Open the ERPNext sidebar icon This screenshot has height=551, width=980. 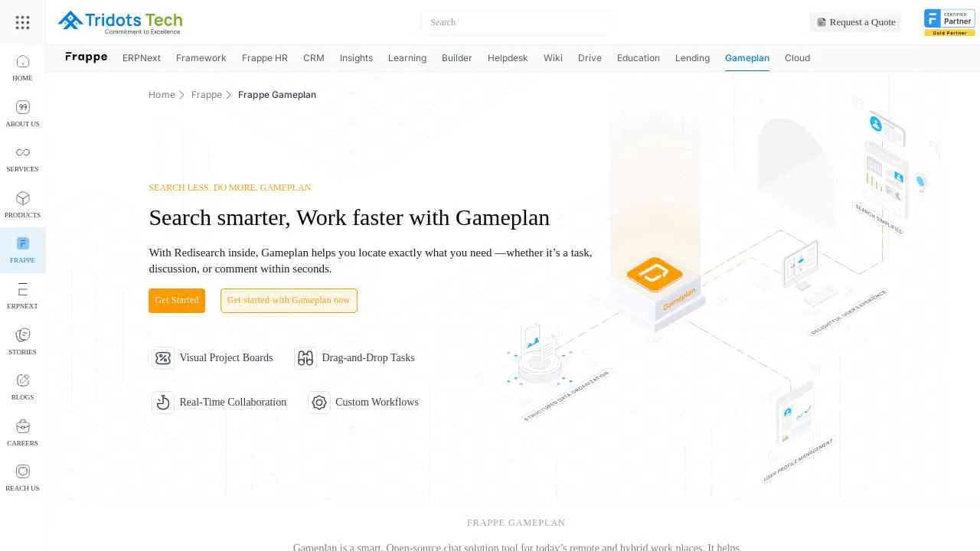22,289
